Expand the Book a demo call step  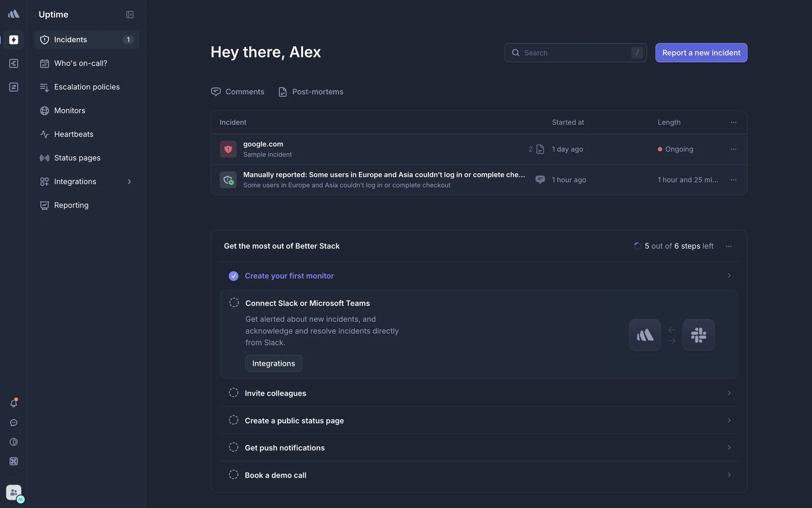[729, 475]
